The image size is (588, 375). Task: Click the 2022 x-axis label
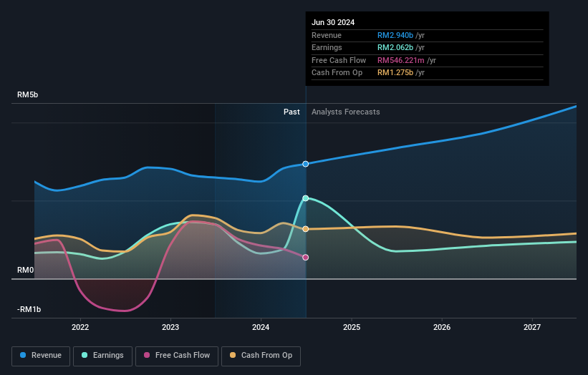(x=80, y=328)
